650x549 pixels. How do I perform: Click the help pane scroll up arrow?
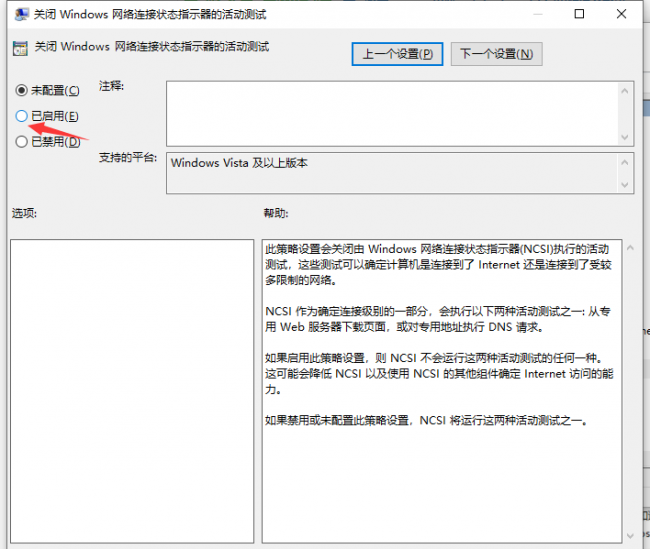tap(630, 248)
